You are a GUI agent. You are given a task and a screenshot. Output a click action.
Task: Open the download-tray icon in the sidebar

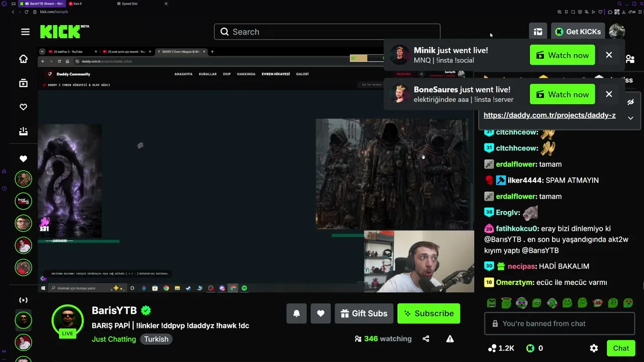[23, 131]
